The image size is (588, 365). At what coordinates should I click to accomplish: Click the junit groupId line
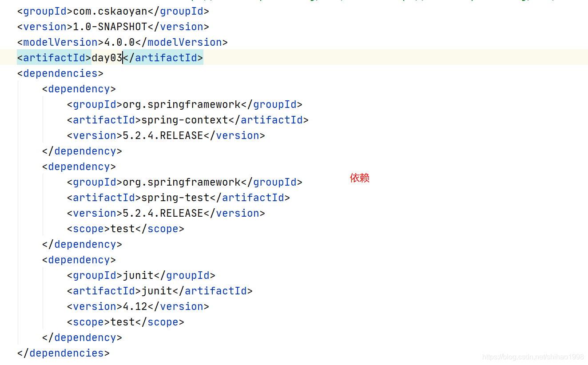(141, 275)
